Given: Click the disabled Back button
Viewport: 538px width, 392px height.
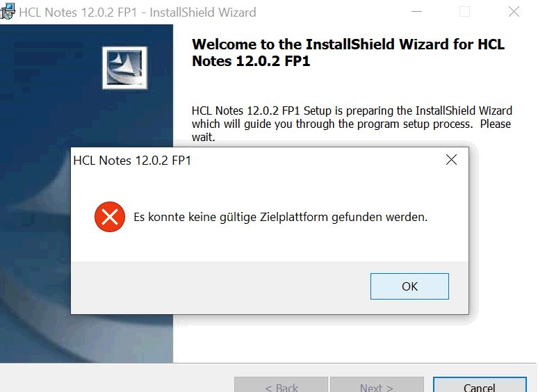Looking at the screenshot, I should click(281, 385).
